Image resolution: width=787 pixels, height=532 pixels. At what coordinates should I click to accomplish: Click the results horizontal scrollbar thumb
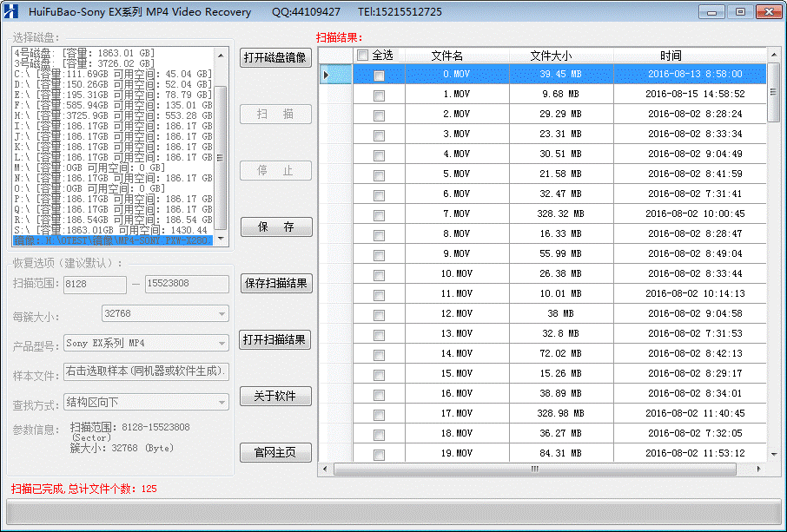535,469
